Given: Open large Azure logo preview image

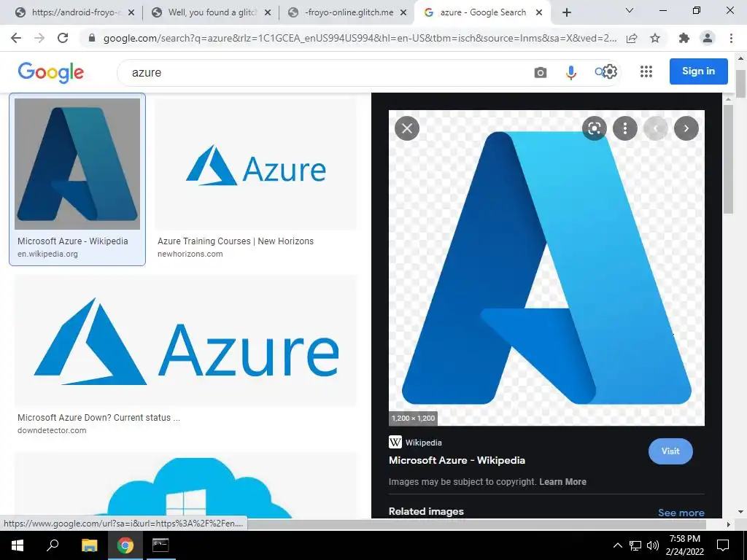Looking at the screenshot, I should tap(546, 268).
